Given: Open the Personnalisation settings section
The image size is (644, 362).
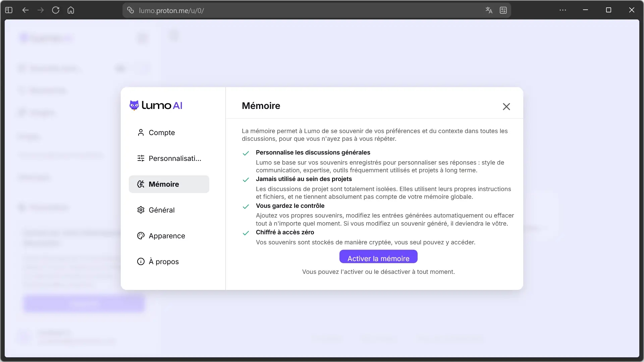Looking at the screenshot, I should pyautogui.click(x=169, y=158).
